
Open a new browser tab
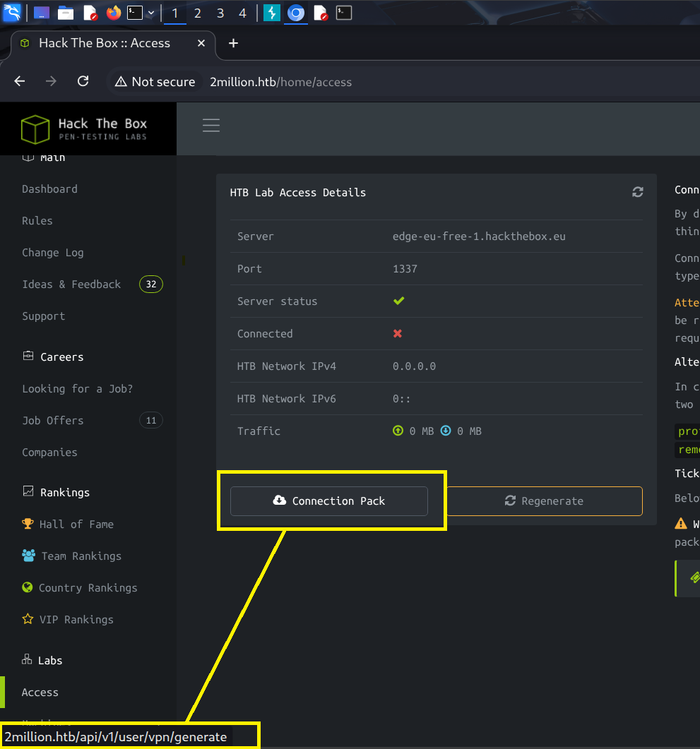(x=233, y=43)
